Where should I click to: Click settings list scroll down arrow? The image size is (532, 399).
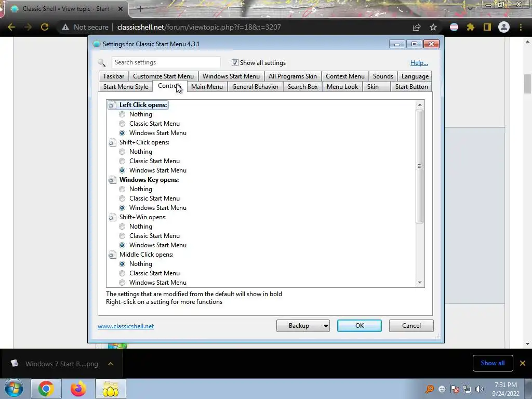click(x=420, y=283)
